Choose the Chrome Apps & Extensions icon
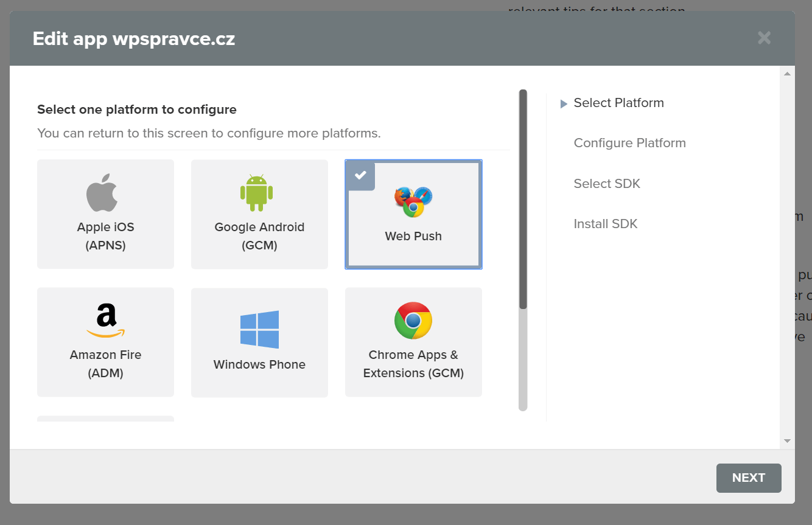 point(413,321)
